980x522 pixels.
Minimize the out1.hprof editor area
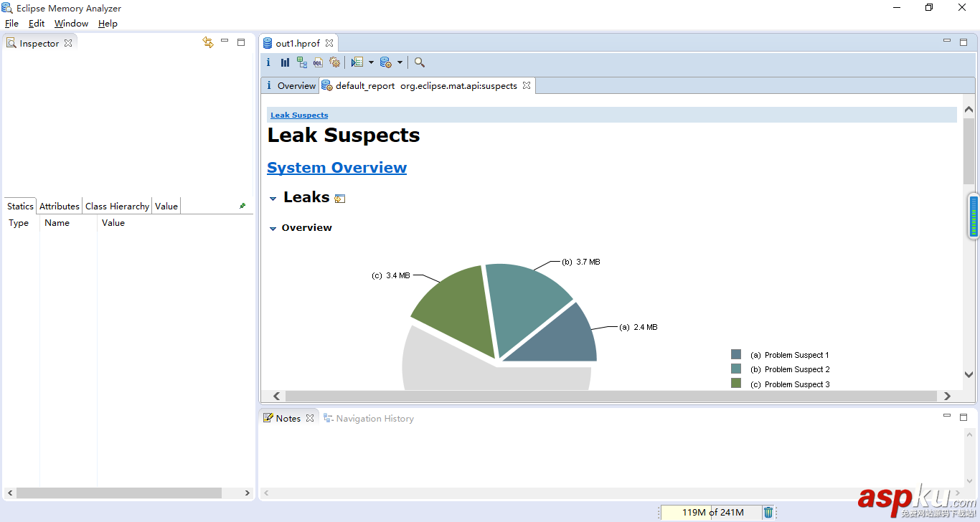point(947,42)
